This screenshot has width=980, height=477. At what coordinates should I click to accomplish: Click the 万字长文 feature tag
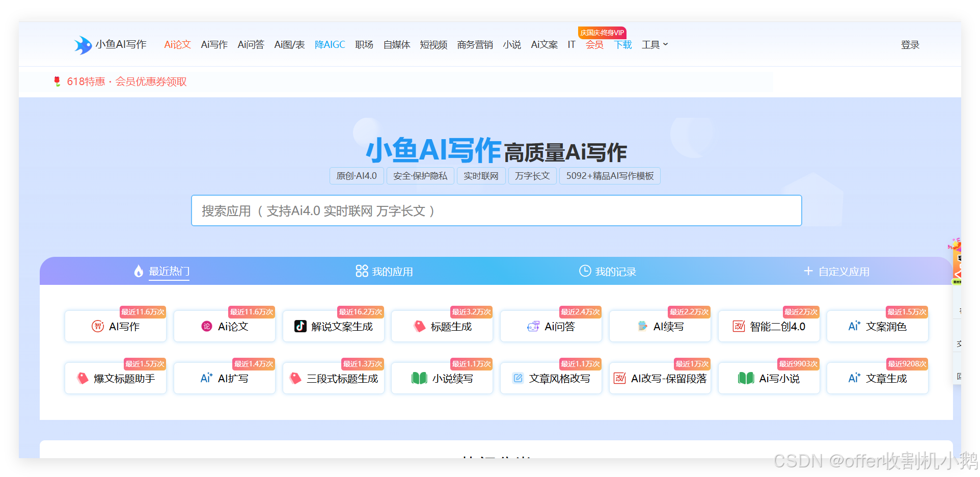[532, 176]
